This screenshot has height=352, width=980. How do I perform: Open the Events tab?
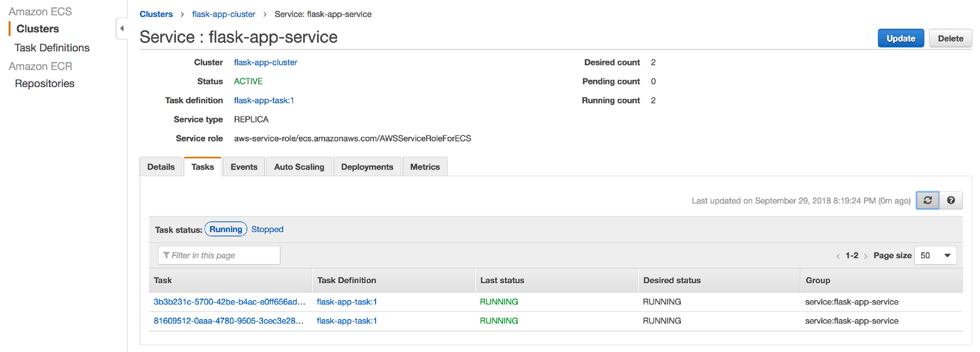click(244, 166)
